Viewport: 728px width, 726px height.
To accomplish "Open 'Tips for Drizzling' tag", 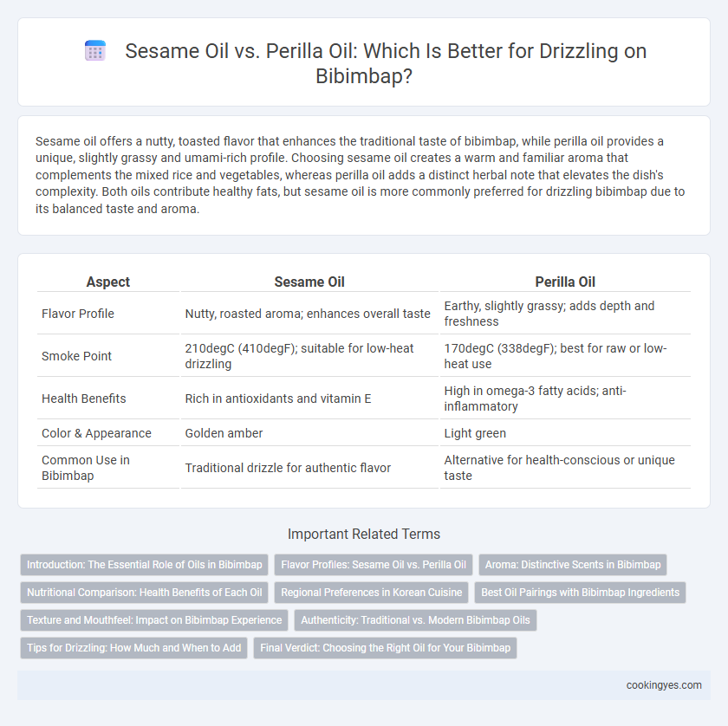I will tap(133, 647).
